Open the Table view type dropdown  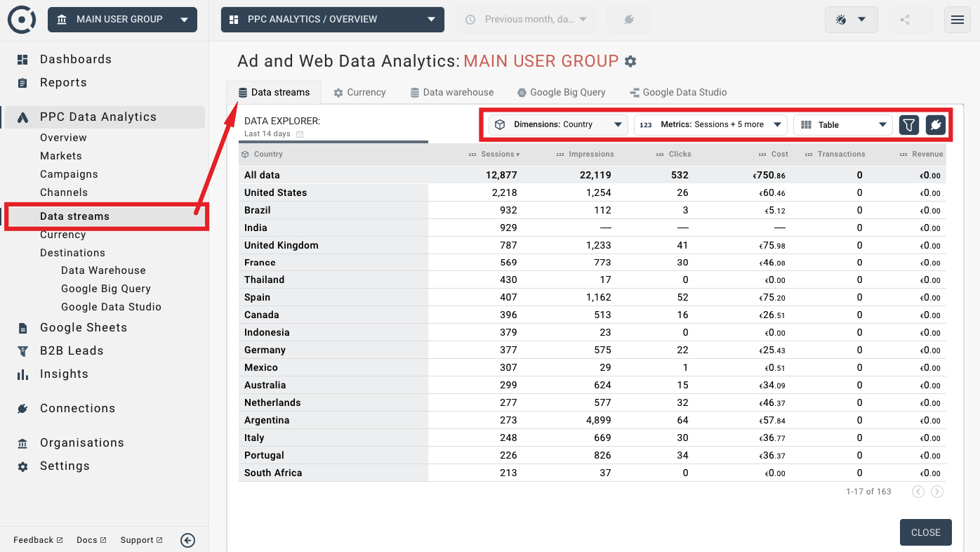point(843,125)
